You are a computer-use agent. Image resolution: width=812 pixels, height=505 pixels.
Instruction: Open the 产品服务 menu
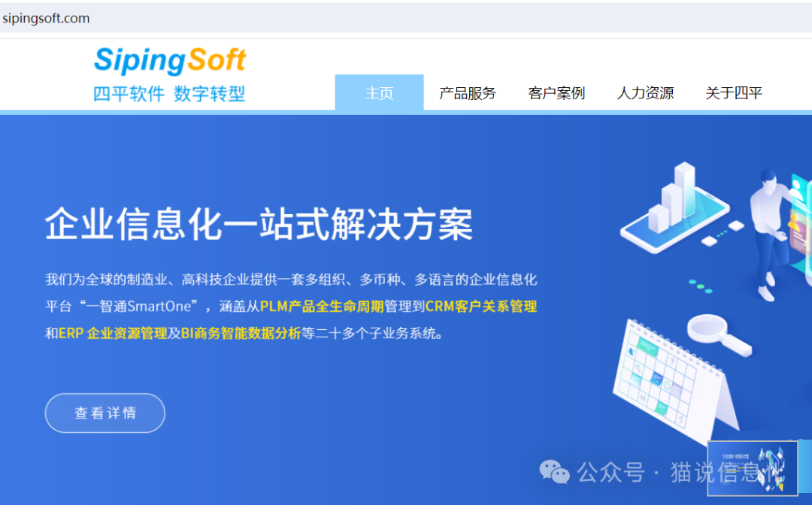[468, 93]
